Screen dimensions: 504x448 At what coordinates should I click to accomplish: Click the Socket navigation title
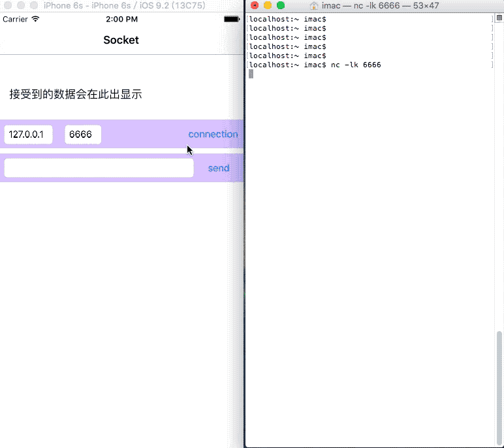(x=121, y=40)
